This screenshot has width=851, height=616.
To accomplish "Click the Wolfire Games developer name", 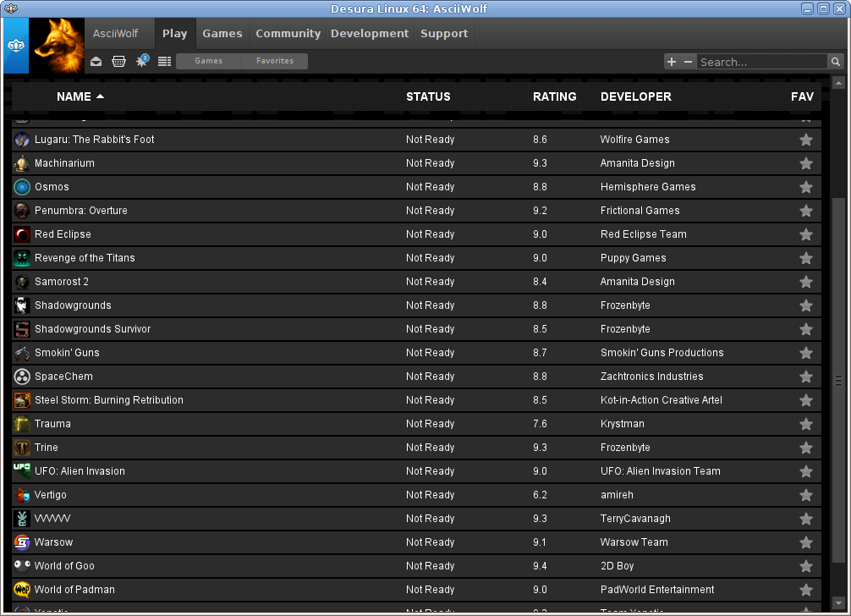I will tap(635, 140).
